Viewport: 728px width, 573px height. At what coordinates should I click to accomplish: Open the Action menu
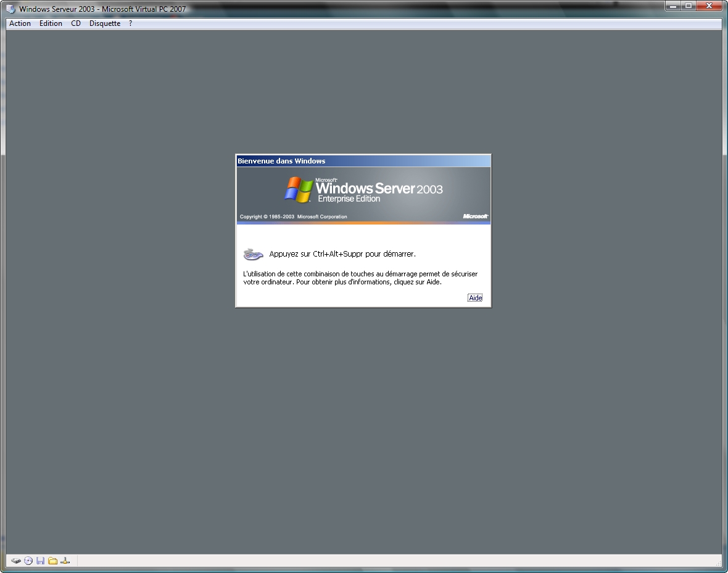tap(20, 23)
